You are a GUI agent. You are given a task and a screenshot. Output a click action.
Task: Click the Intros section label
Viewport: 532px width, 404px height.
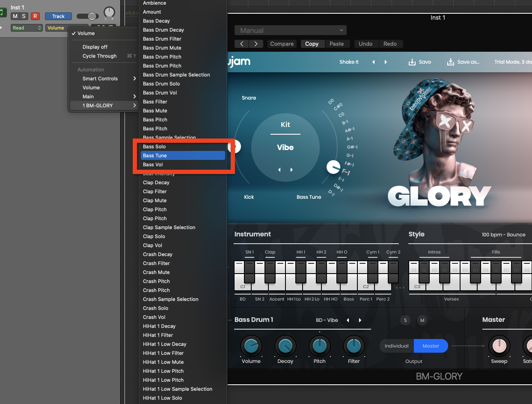tap(434, 252)
